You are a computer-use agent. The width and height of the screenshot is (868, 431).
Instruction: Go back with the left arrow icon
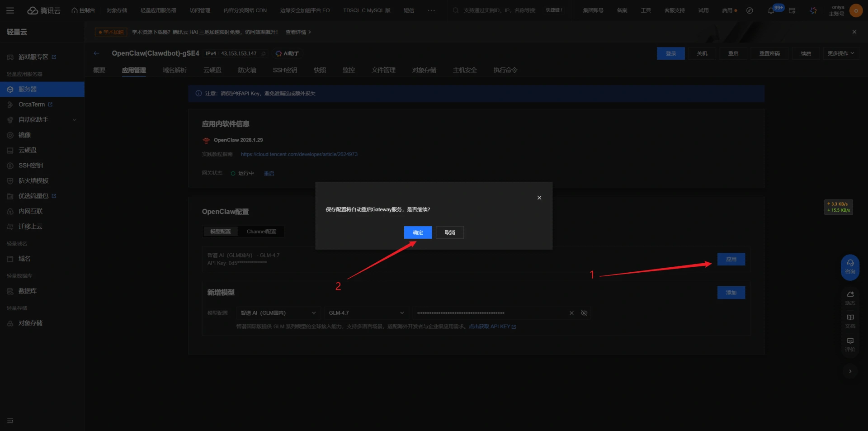(96, 53)
